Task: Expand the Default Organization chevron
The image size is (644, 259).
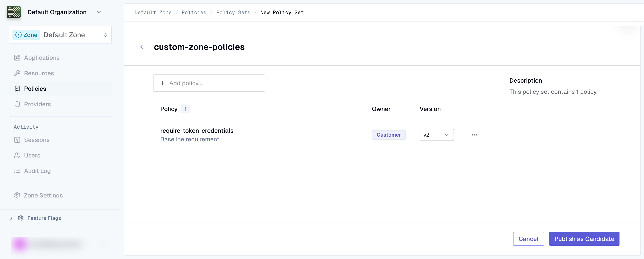Action: pyautogui.click(x=98, y=12)
